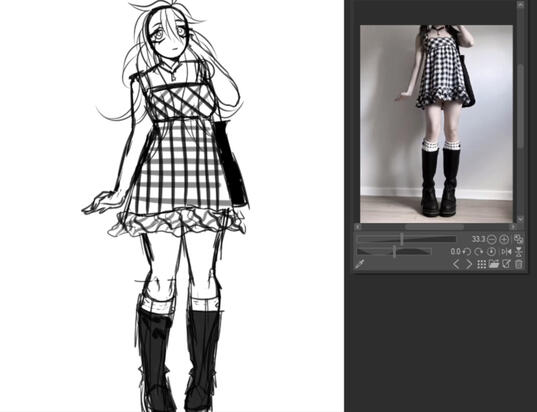Rotate the reference image right
Viewport: 537px width, 412px height.
(x=478, y=252)
